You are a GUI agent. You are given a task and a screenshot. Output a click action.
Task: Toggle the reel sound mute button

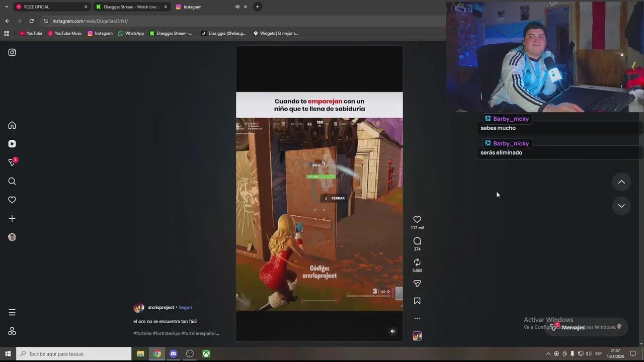tap(393, 331)
